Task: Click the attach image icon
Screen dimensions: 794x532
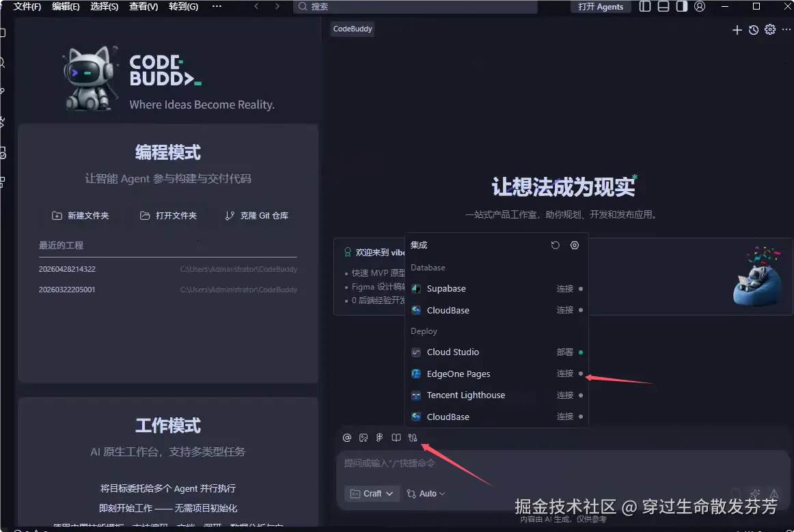Action: coord(364,438)
